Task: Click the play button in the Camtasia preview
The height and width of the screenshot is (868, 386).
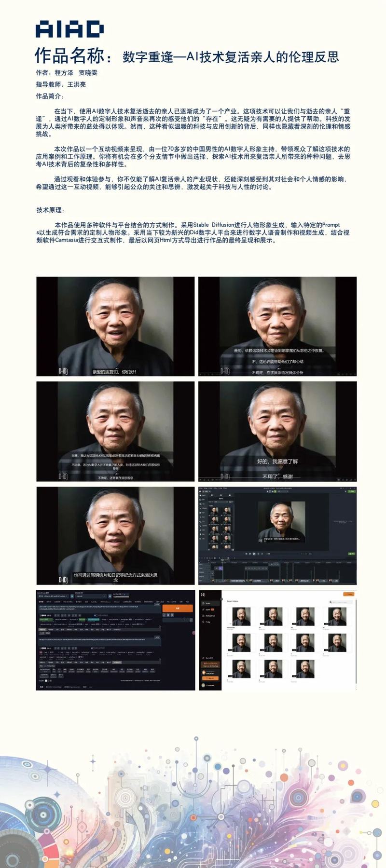Action: 254,554
